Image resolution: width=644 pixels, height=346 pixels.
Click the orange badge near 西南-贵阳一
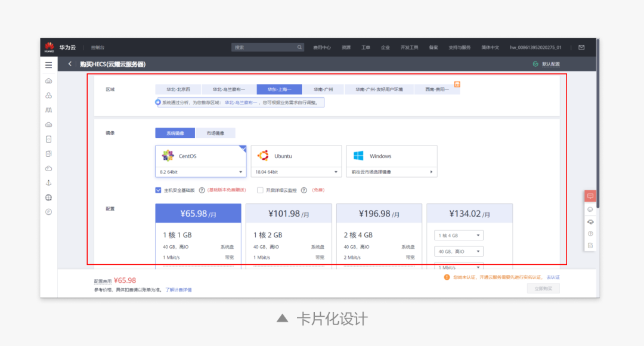[x=457, y=84]
